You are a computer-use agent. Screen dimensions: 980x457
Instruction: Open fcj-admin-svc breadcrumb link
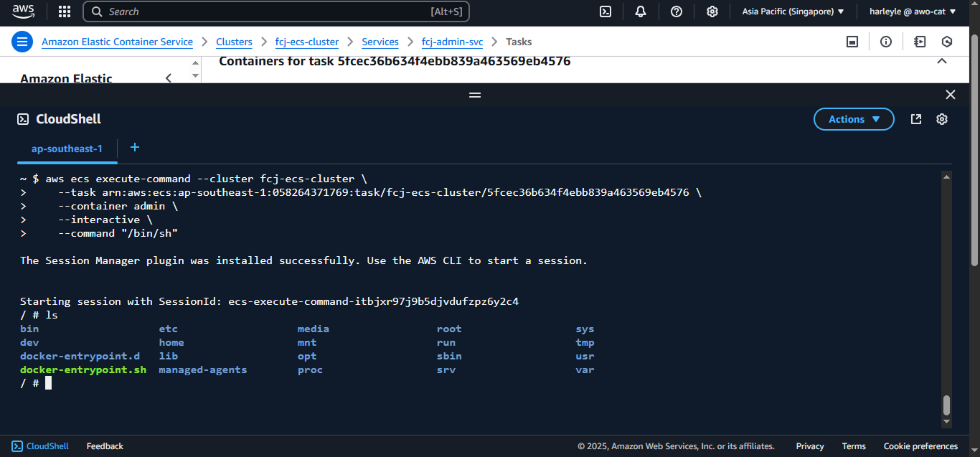[x=452, y=42]
